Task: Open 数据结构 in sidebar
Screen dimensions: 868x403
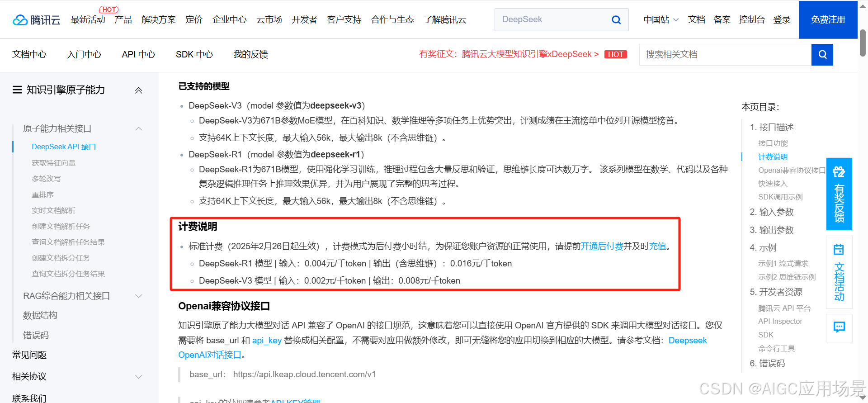Action: click(40, 315)
